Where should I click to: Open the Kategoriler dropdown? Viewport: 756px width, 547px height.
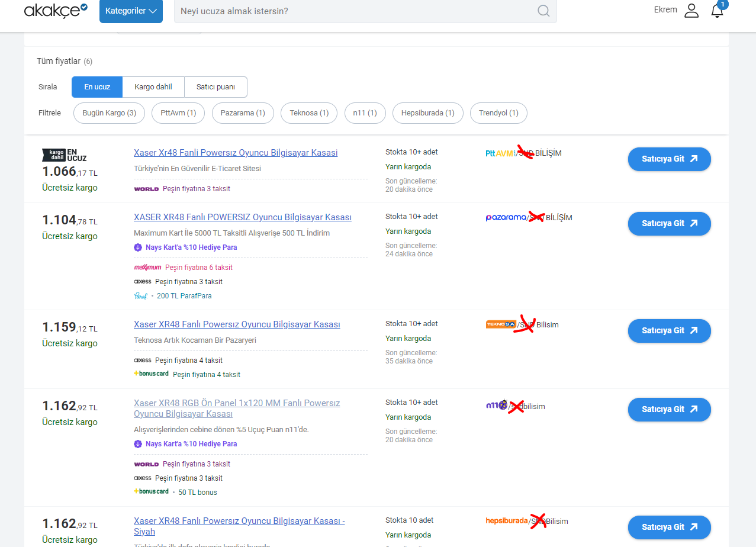click(x=131, y=11)
